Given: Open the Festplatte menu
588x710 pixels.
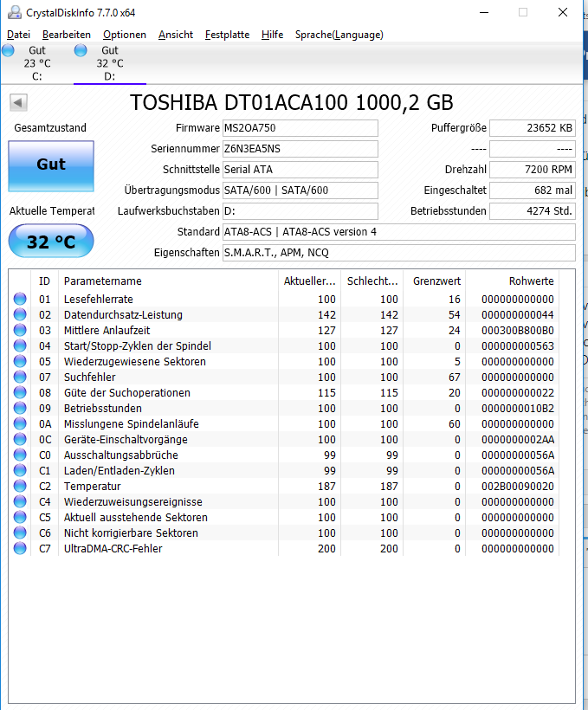Looking at the screenshot, I should point(227,35).
